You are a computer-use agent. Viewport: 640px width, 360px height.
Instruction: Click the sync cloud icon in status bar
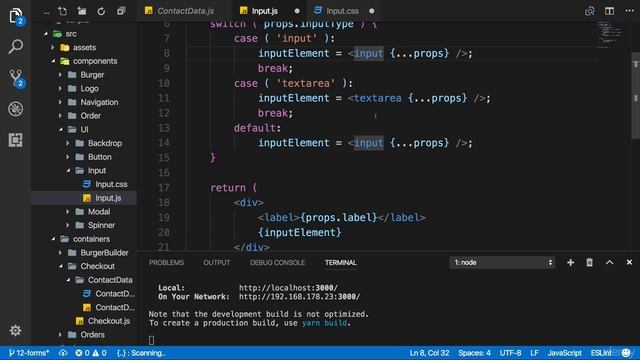63,353
